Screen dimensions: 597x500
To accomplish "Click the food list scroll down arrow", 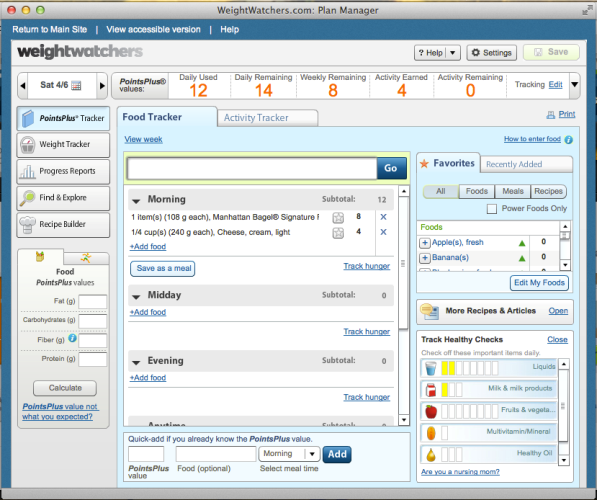I will 404,420.
